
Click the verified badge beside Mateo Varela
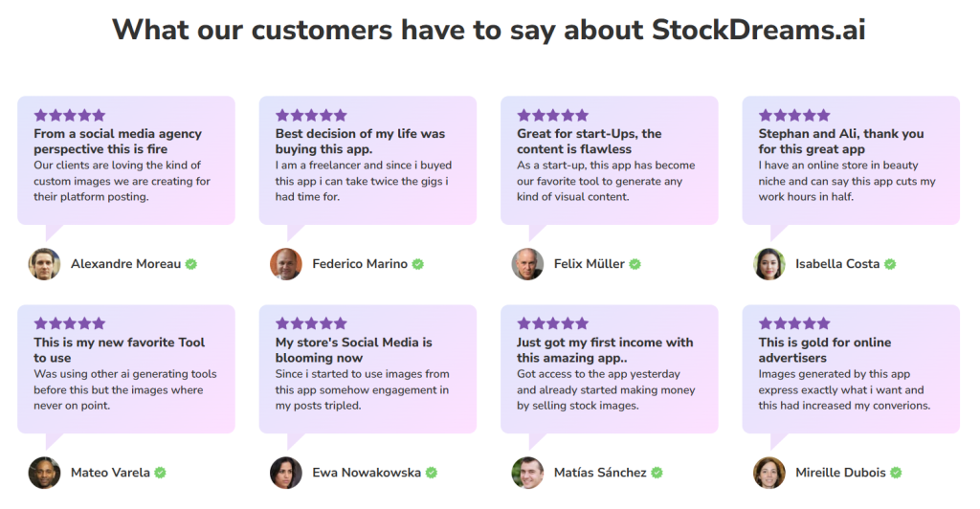[x=161, y=473]
